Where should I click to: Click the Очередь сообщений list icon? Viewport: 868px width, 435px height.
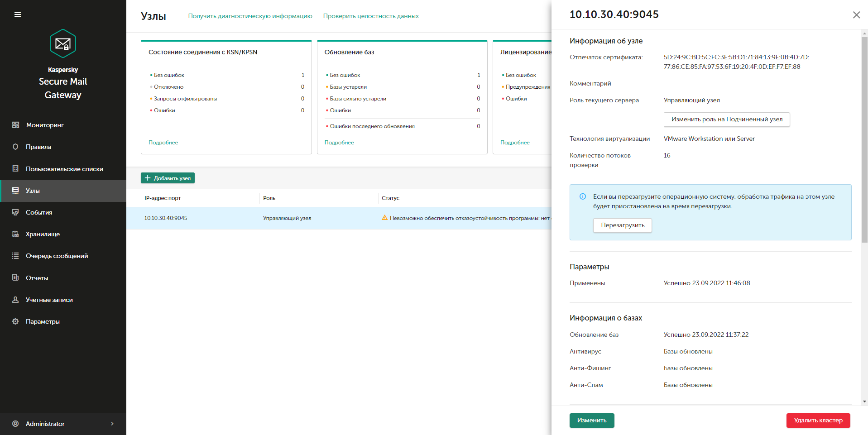[15, 256]
